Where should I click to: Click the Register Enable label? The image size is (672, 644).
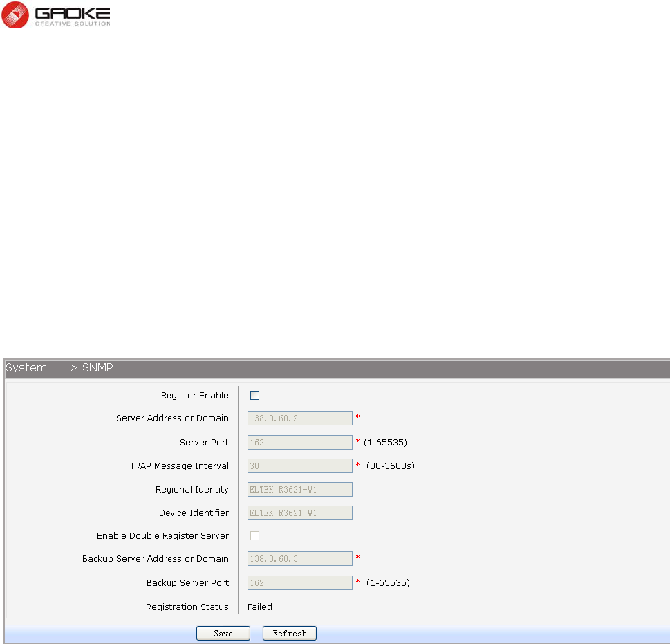pyautogui.click(x=194, y=395)
